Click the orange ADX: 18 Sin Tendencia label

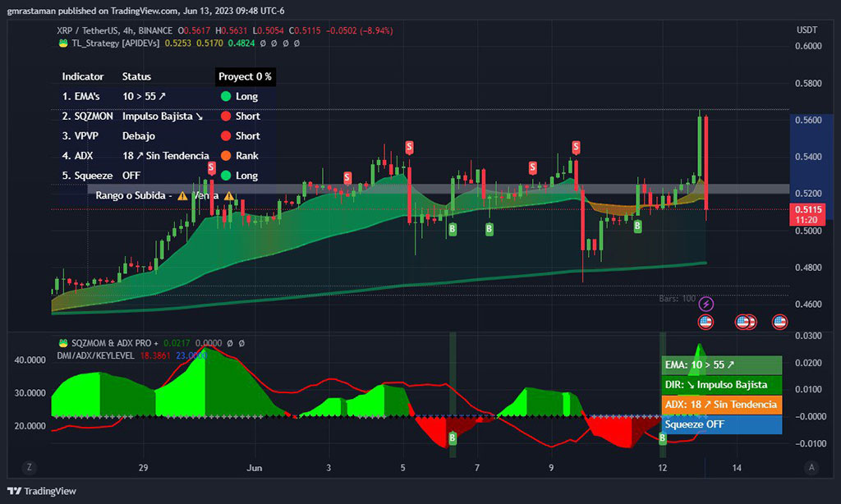point(721,405)
